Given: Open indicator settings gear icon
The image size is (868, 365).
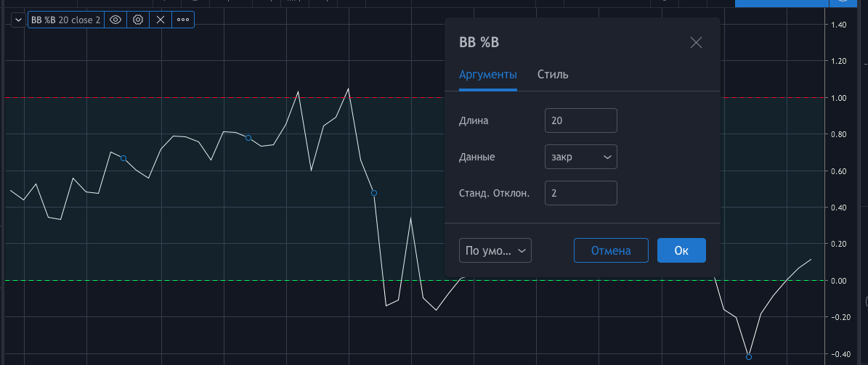Looking at the screenshot, I should 138,20.
